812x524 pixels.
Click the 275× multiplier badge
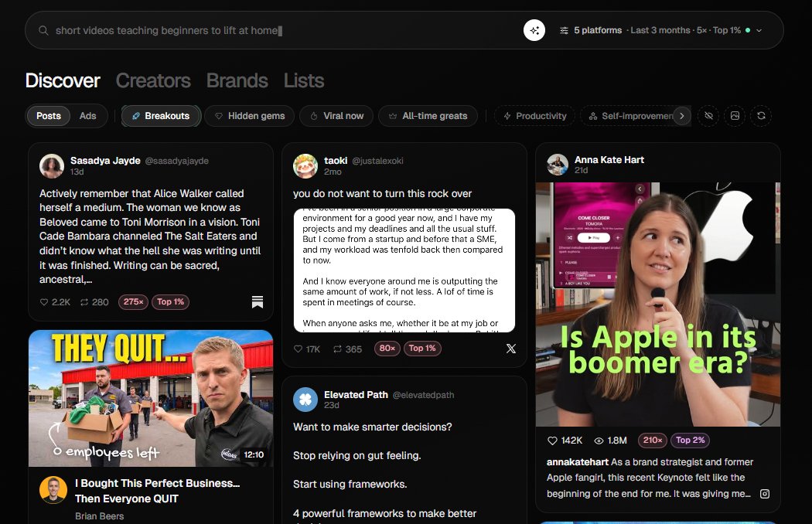[133, 302]
